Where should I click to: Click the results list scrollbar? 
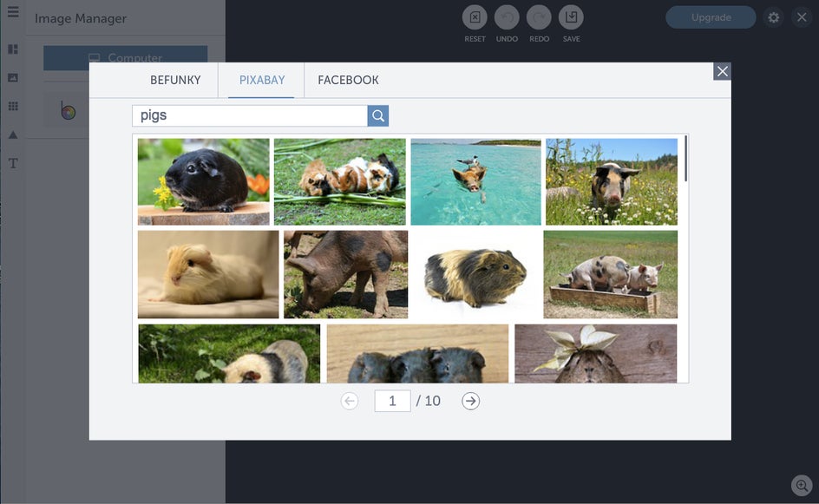click(685, 159)
